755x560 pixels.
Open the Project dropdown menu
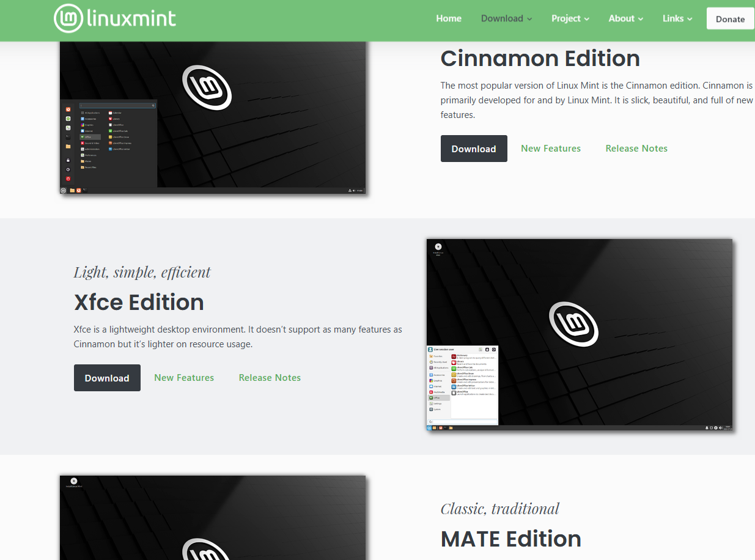click(x=570, y=18)
